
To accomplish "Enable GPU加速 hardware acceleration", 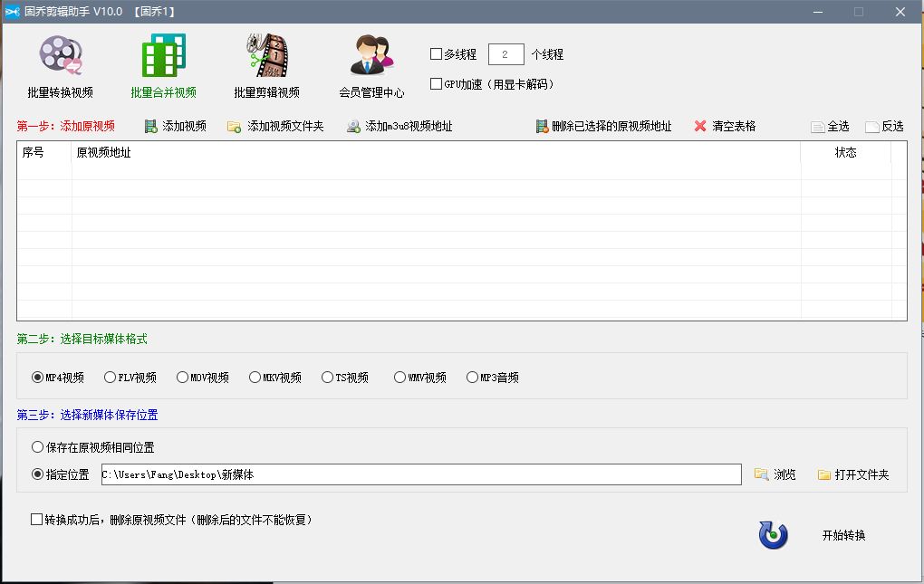I will [x=435, y=83].
